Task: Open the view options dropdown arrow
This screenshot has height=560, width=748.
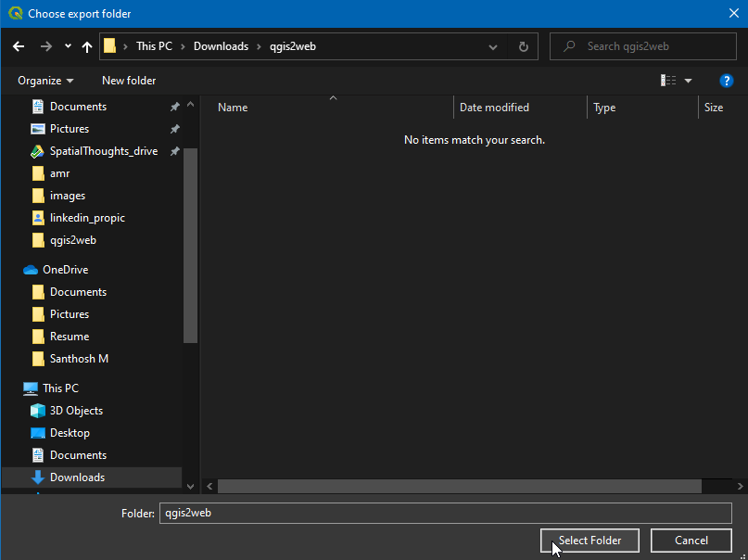Action: (688, 81)
